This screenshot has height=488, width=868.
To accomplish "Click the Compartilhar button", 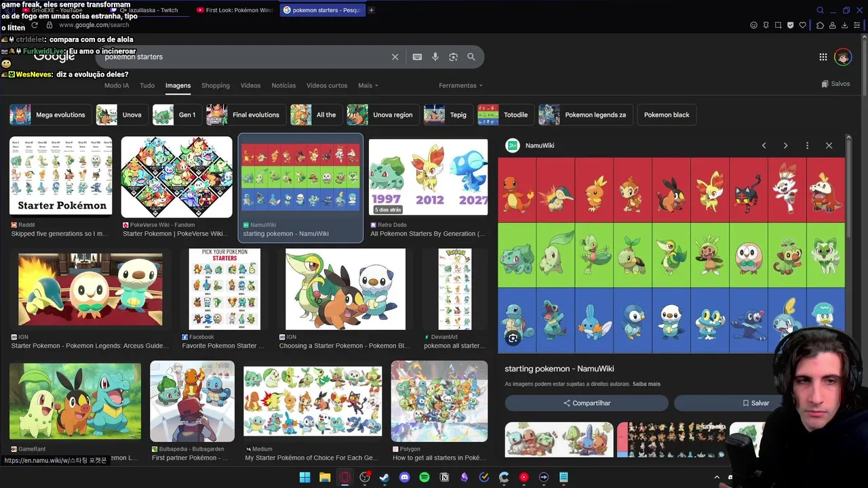I will pyautogui.click(x=587, y=403).
